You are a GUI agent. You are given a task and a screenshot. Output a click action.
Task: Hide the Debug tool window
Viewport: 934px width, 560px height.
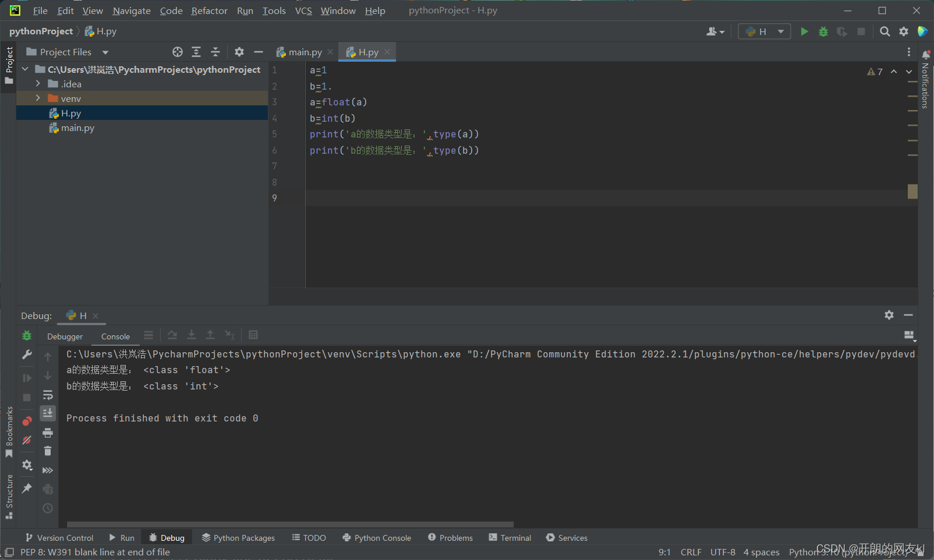point(908,315)
